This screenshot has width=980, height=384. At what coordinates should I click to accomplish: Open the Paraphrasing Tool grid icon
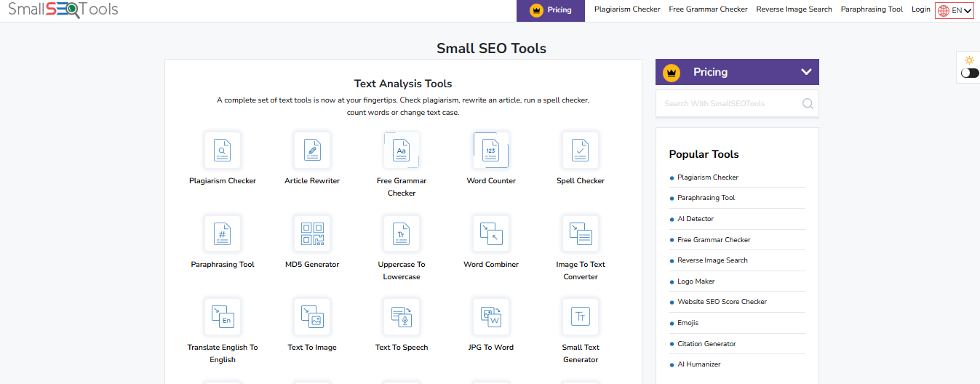[x=223, y=233]
